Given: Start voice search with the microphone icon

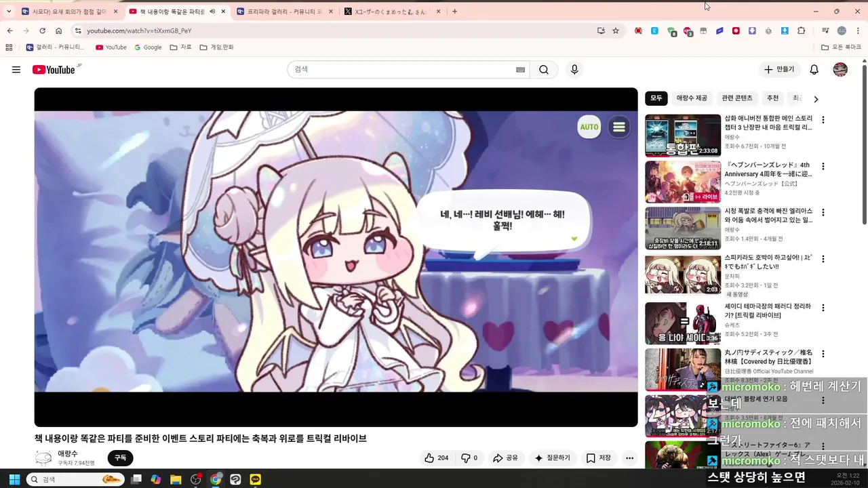Looking at the screenshot, I should [574, 70].
